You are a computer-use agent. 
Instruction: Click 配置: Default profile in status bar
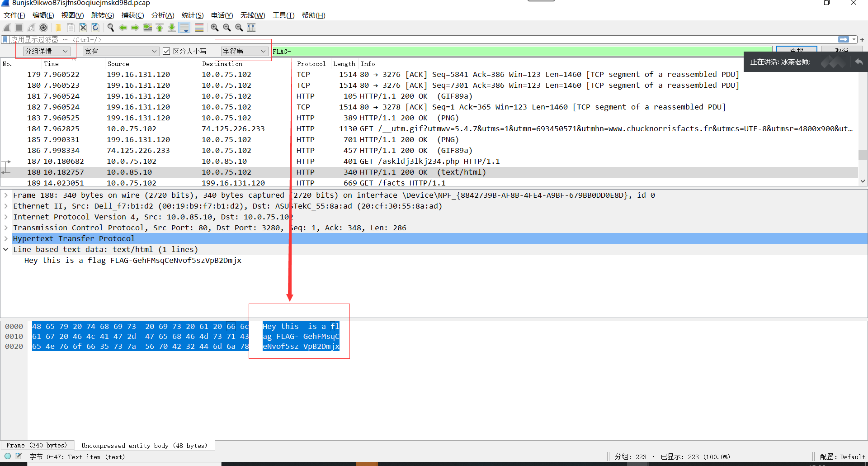coord(842,456)
